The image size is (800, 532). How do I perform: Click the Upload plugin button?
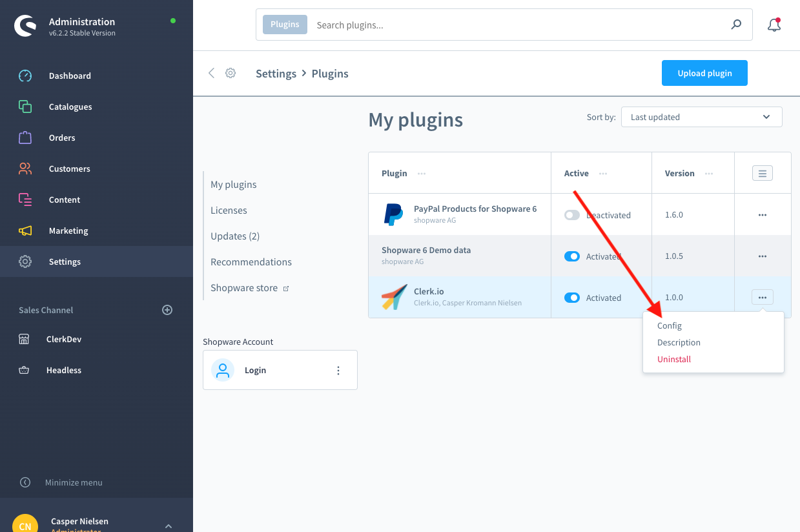point(704,73)
